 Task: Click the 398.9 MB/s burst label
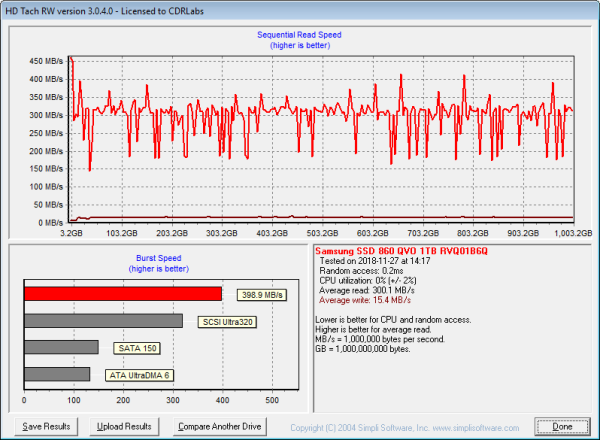[x=263, y=295]
